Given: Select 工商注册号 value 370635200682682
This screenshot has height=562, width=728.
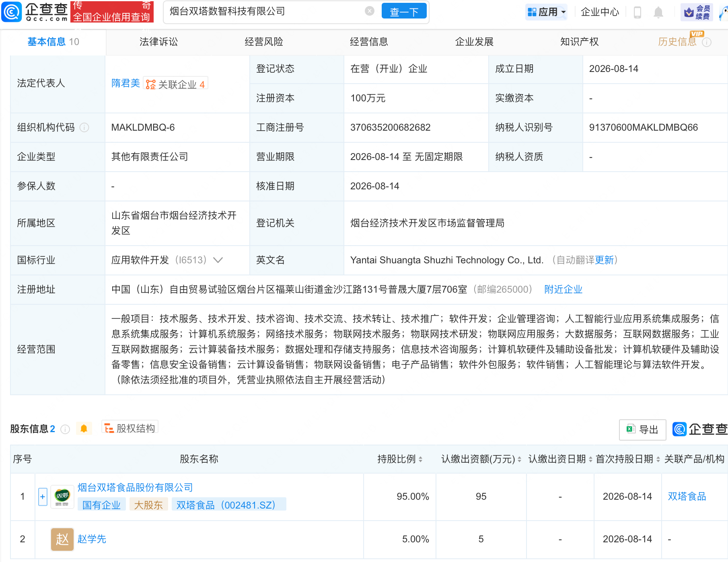Looking at the screenshot, I should tap(390, 127).
